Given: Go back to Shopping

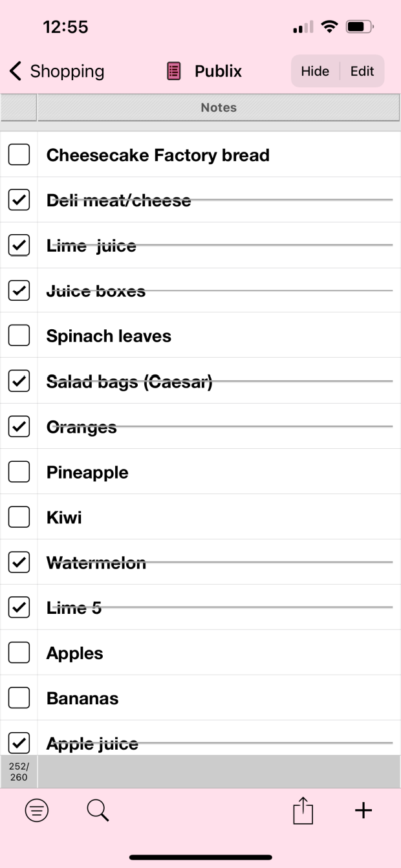Looking at the screenshot, I should (x=57, y=71).
